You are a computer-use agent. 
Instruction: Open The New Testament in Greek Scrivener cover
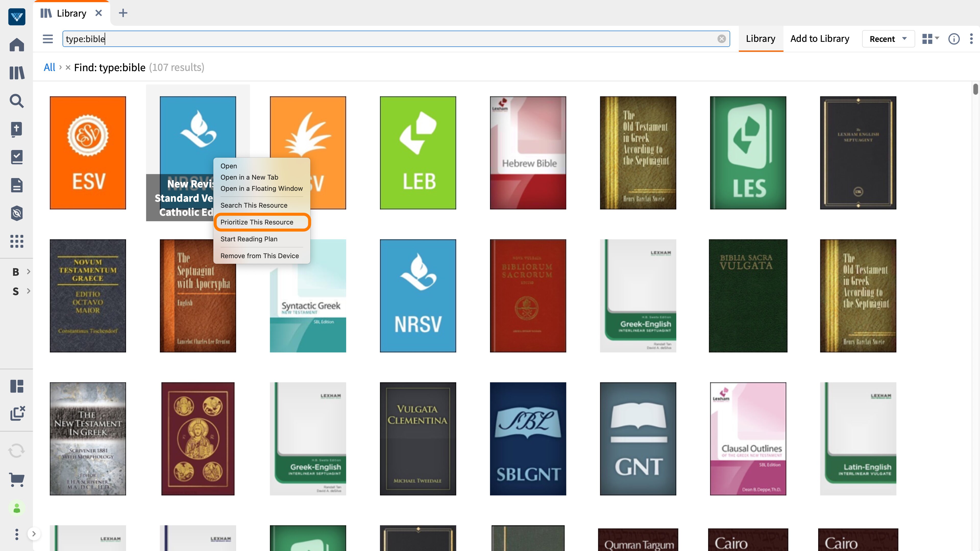[x=88, y=439]
